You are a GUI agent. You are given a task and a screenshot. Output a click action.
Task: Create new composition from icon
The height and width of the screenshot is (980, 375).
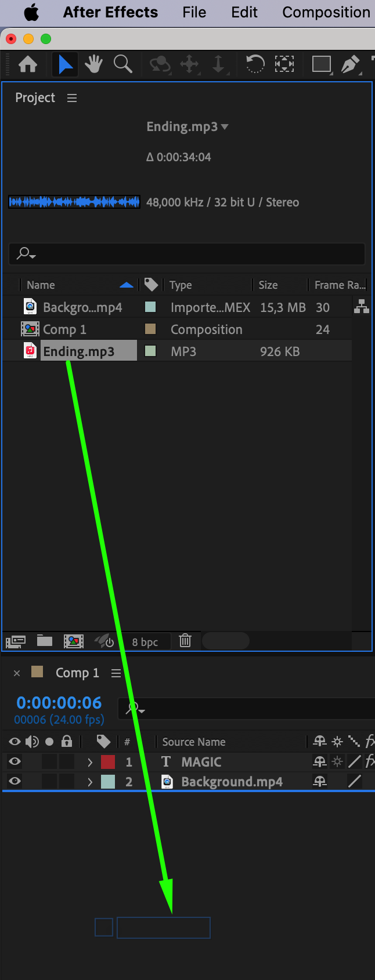74,641
